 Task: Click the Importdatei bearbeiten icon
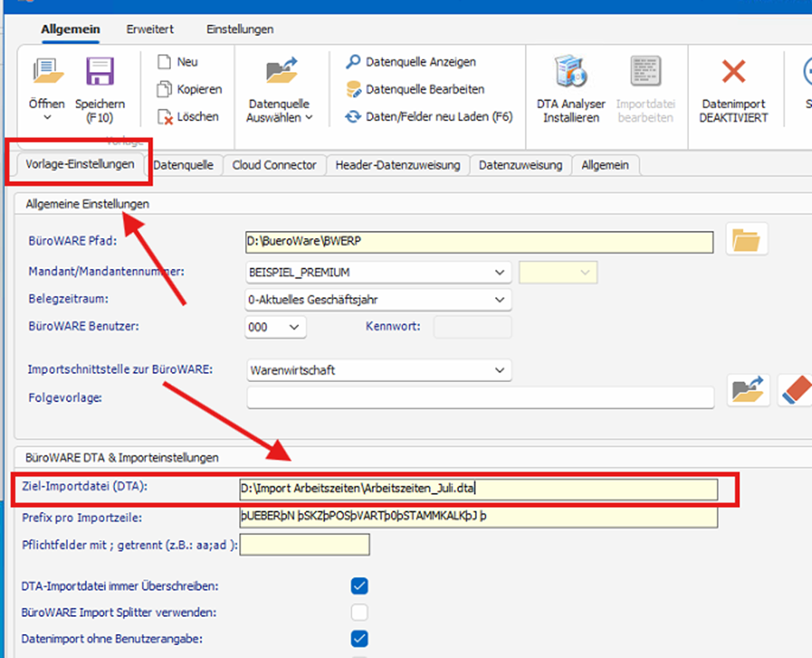click(x=645, y=71)
